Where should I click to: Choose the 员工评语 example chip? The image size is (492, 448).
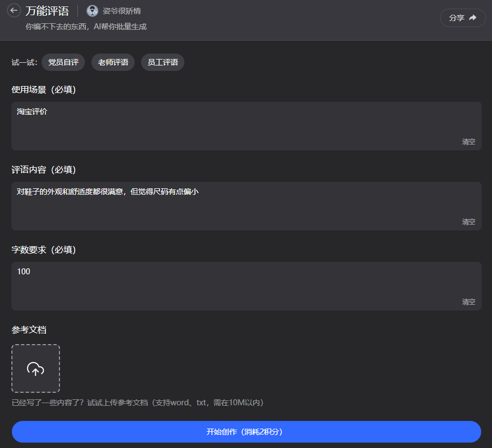click(163, 62)
